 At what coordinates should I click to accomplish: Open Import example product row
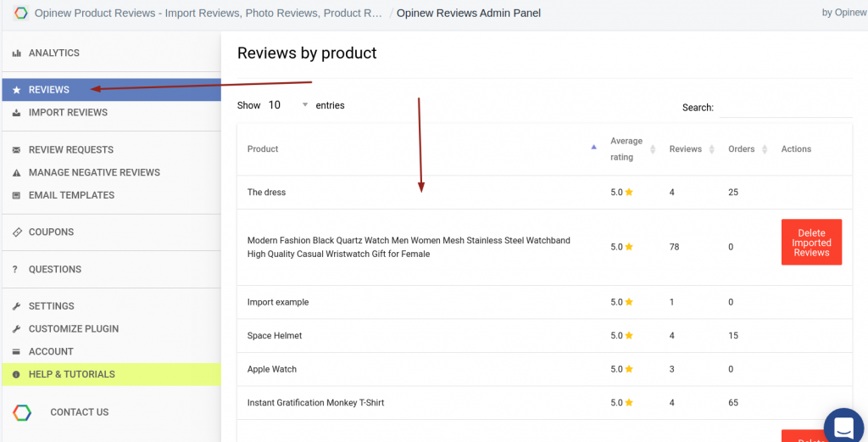[545, 302]
